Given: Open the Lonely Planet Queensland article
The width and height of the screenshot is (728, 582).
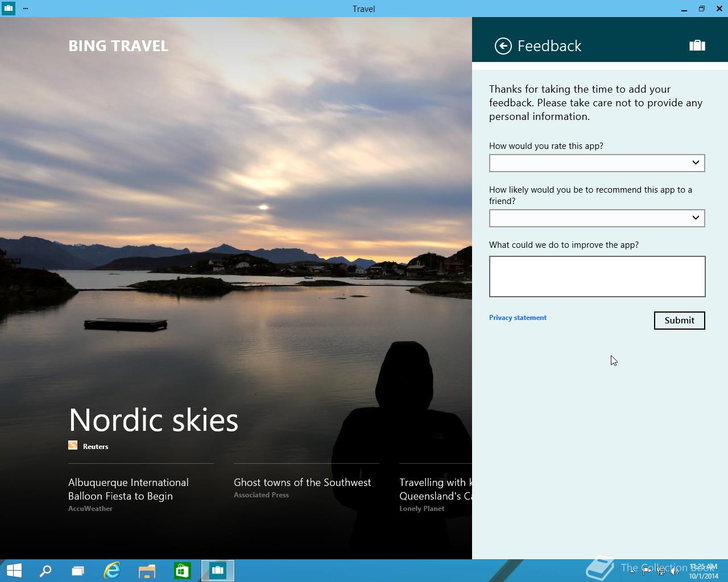Looking at the screenshot, I should [x=436, y=489].
